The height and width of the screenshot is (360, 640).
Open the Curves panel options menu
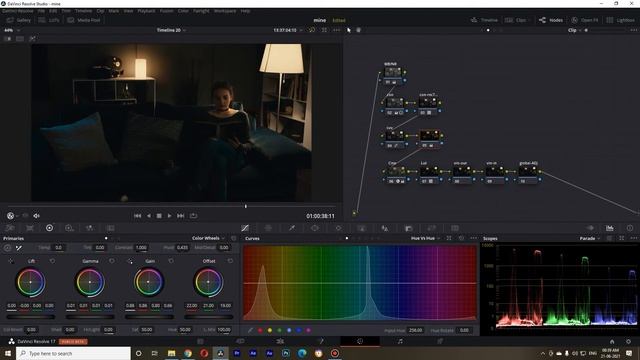coord(473,238)
